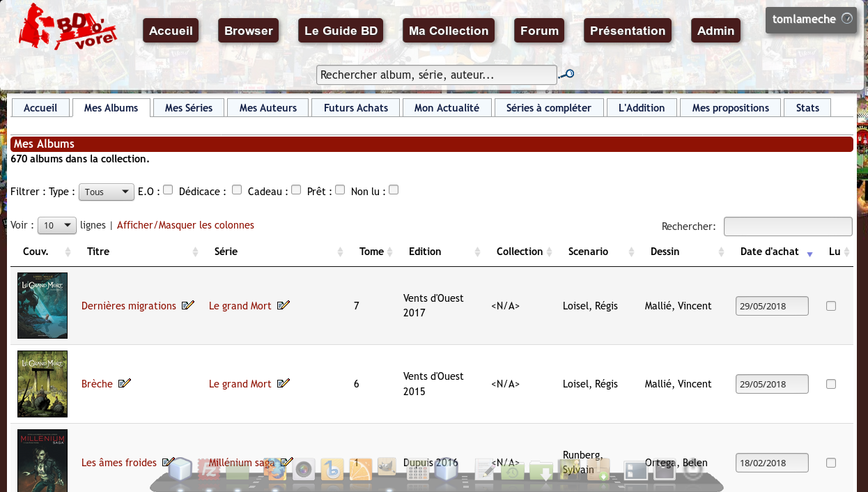868x492 pixels.
Task: Open the text editor dock icon
Action: tap(484, 470)
